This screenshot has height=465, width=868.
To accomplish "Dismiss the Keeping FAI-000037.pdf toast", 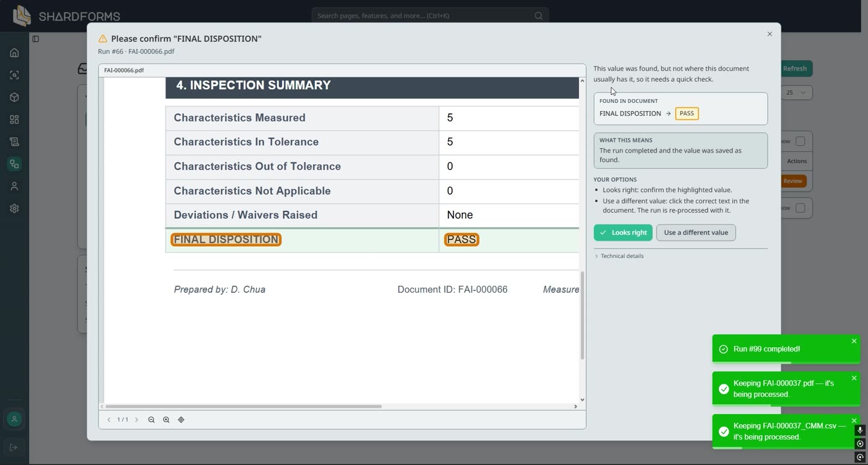I will 854,378.
